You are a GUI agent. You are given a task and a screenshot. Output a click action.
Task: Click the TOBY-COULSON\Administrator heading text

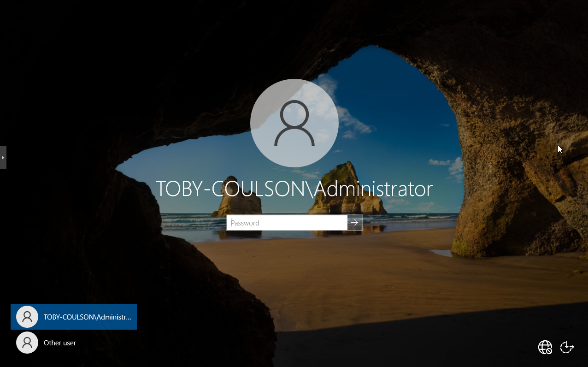point(294,189)
